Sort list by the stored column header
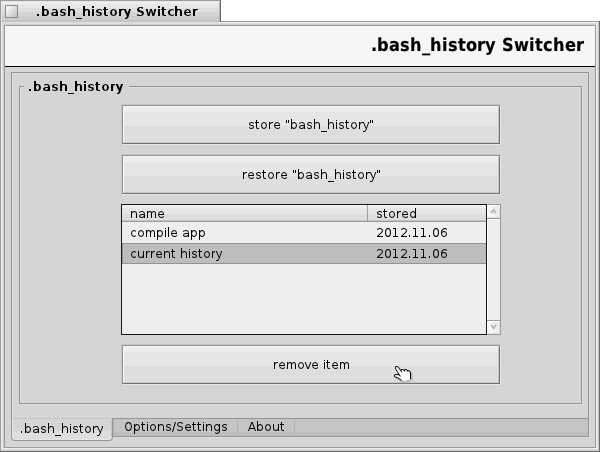The width and height of the screenshot is (600, 452). coord(427,213)
